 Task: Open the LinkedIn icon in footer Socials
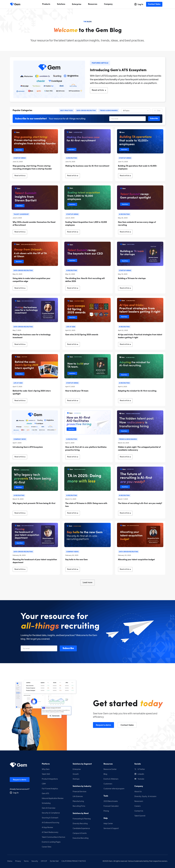click(x=136, y=774)
